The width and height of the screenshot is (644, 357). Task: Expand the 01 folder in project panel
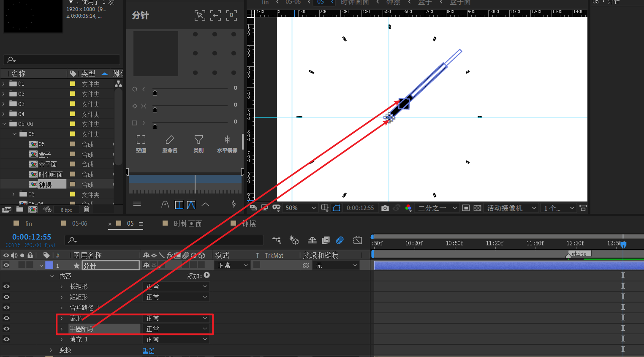coord(4,84)
